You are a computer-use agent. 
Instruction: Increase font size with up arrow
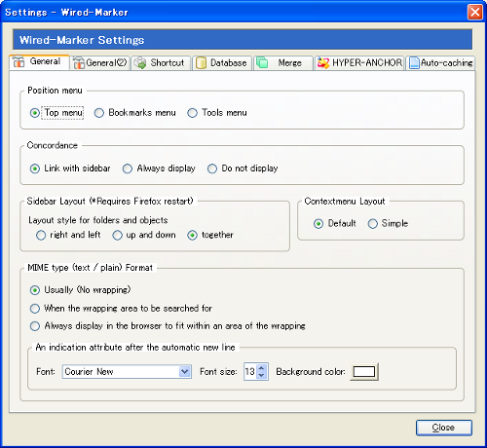tap(262, 368)
